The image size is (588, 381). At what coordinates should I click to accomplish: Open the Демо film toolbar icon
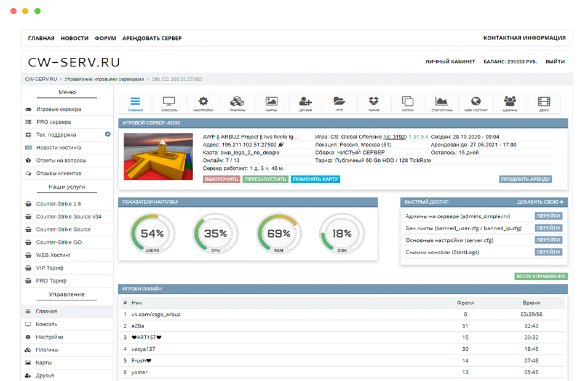point(544,103)
